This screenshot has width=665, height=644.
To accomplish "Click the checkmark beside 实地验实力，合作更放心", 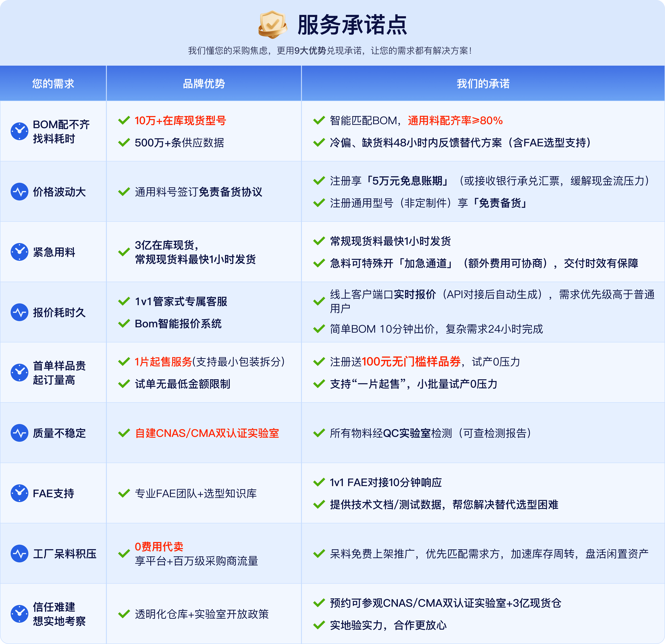I will click(319, 625).
